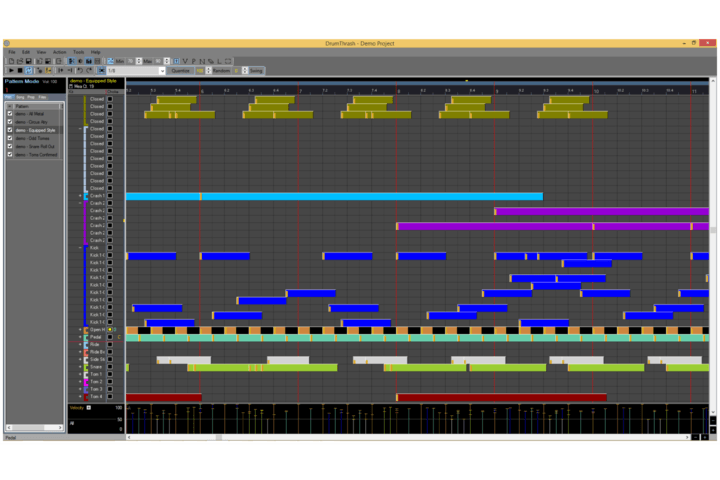Image resolution: width=720 pixels, height=480 pixels.
Task: Open the Tools menu
Action: pos(78,51)
